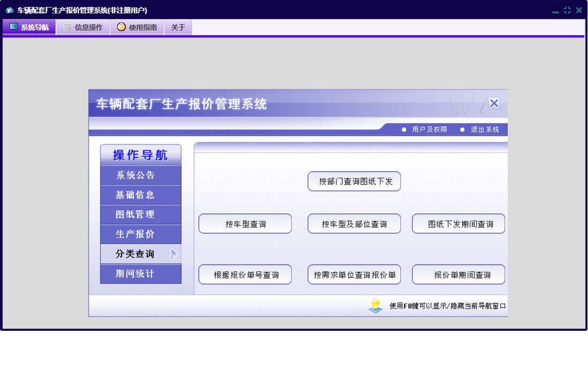This screenshot has height=387, width=588.
Task: Click 按车型及部位查询 button
Action: tap(354, 224)
